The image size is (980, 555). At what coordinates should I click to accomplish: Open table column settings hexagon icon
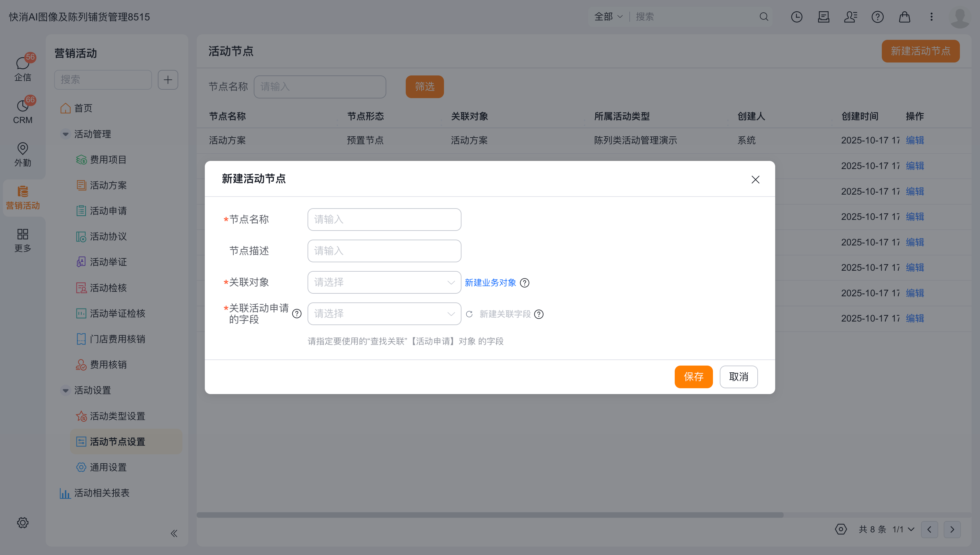coord(841,529)
